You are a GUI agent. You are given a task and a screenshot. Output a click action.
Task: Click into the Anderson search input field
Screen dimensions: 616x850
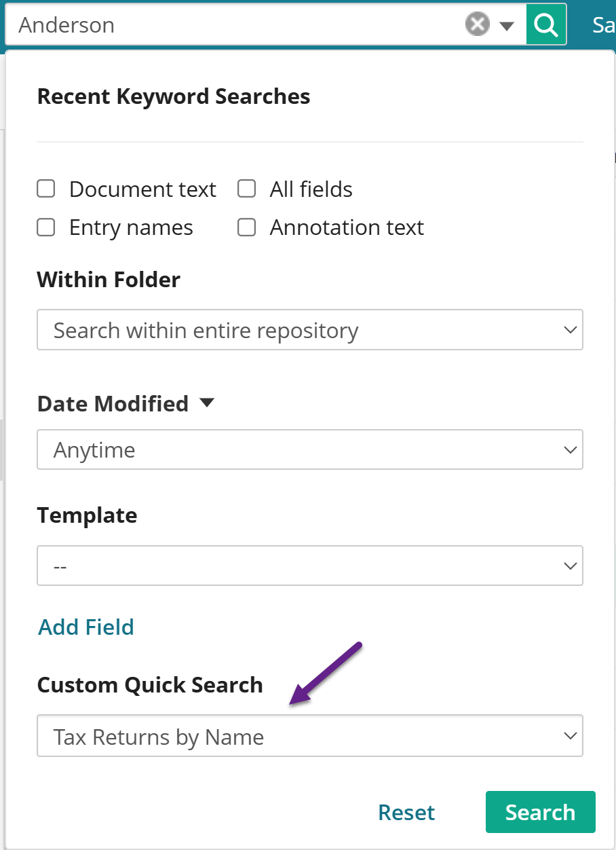point(237,25)
